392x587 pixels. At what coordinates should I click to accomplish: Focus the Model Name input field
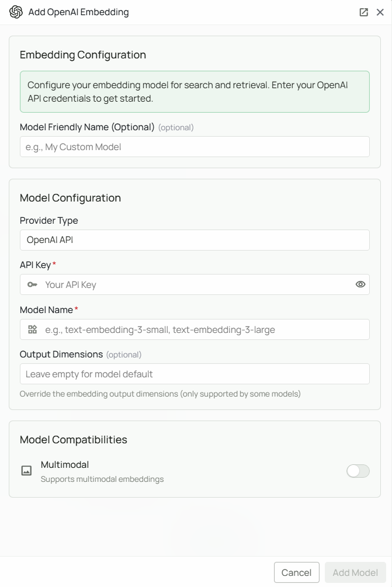tap(195, 329)
